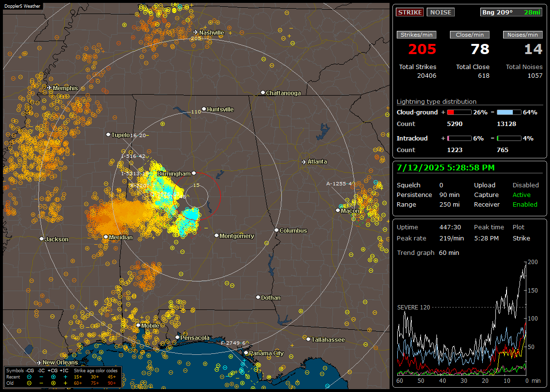Viewport: 550px width, 392px height.
Task: Click the storm cell label A-1255-4
Action: coord(339,183)
